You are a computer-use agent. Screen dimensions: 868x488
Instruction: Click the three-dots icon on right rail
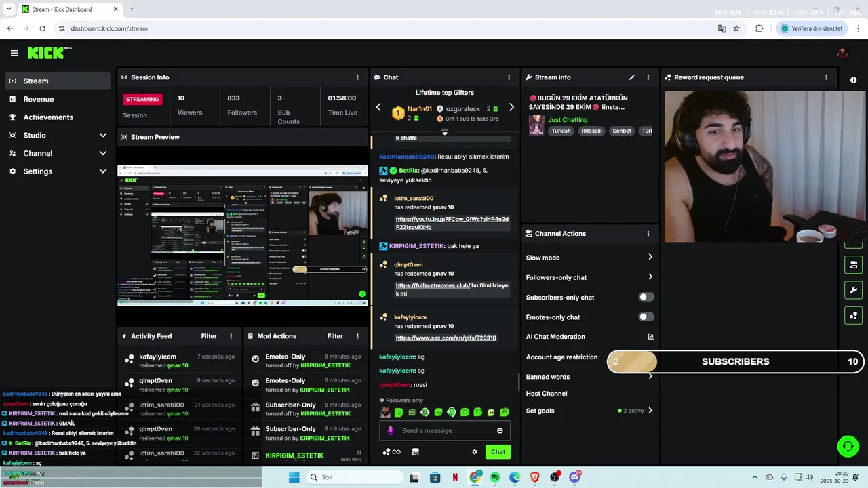click(853, 315)
